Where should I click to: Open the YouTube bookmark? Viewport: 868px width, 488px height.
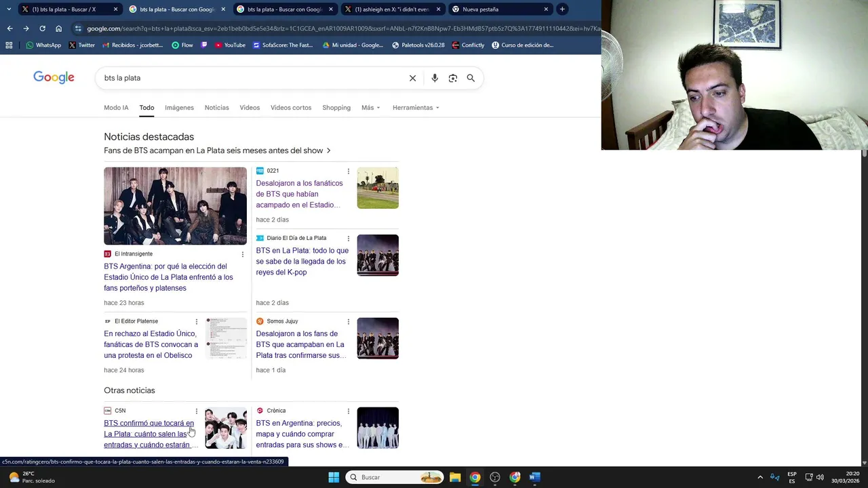[230, 45]
